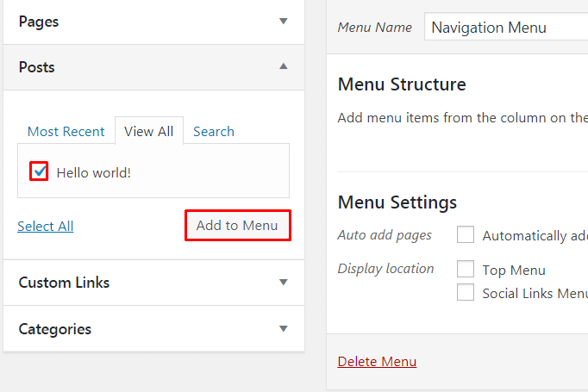This screenshot has height=392, width=588.
Task: Collapse the Posts panel arrow
Action: click(284, 66)
